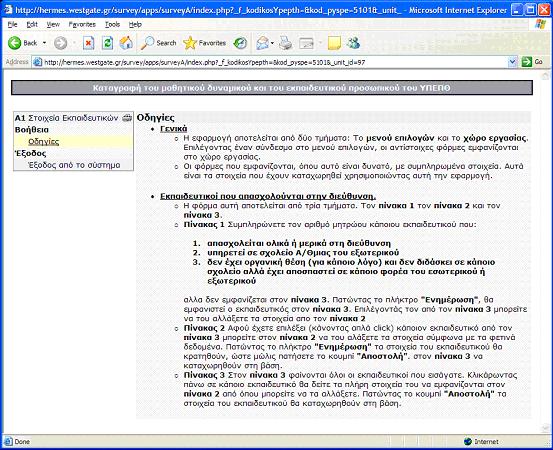
Task: Open the Tools menu
Action: [113, 24]
